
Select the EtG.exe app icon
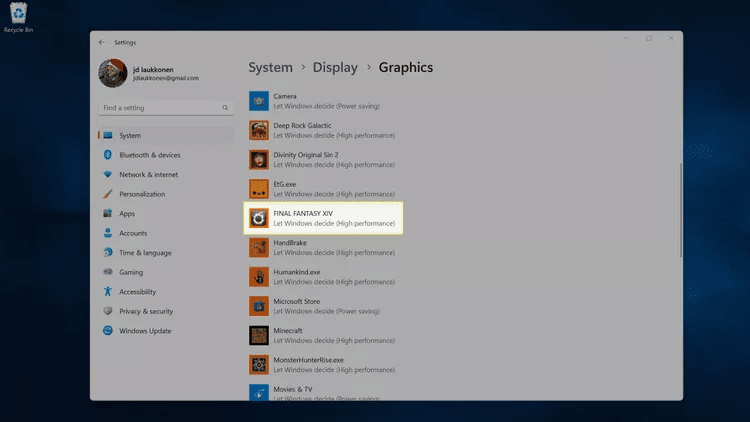click(259, 189)
